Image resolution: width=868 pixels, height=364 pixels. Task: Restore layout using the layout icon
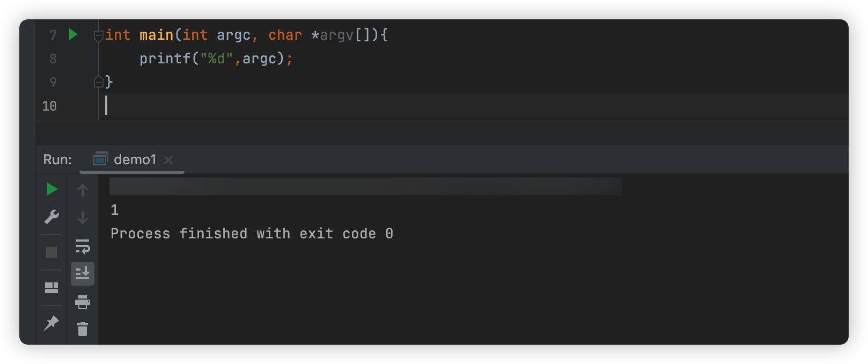point(52,288)
